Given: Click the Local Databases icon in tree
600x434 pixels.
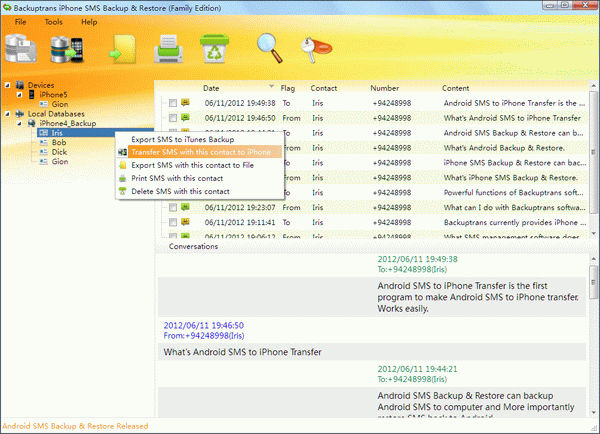Looking at the screenshot, I should 20,114.
